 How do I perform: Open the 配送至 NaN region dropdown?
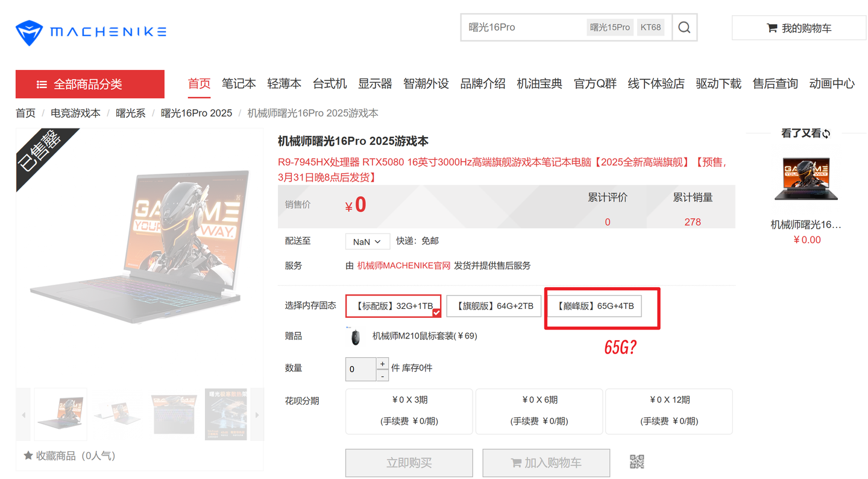tap(367, 241)
